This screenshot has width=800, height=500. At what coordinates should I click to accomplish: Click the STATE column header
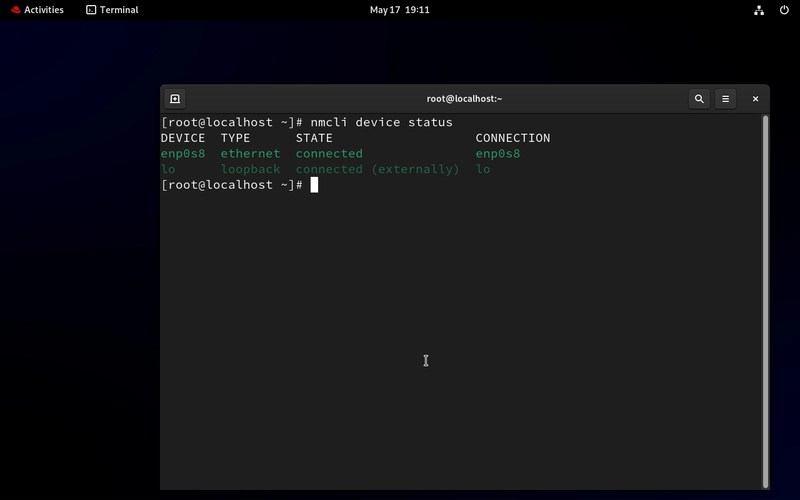click(x=314, y=138)
